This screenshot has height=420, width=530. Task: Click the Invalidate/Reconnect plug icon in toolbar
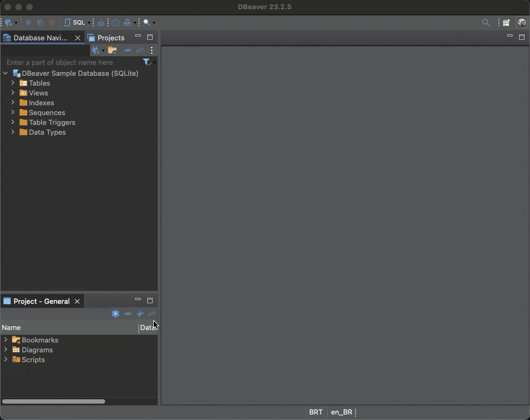click(40, 23)
